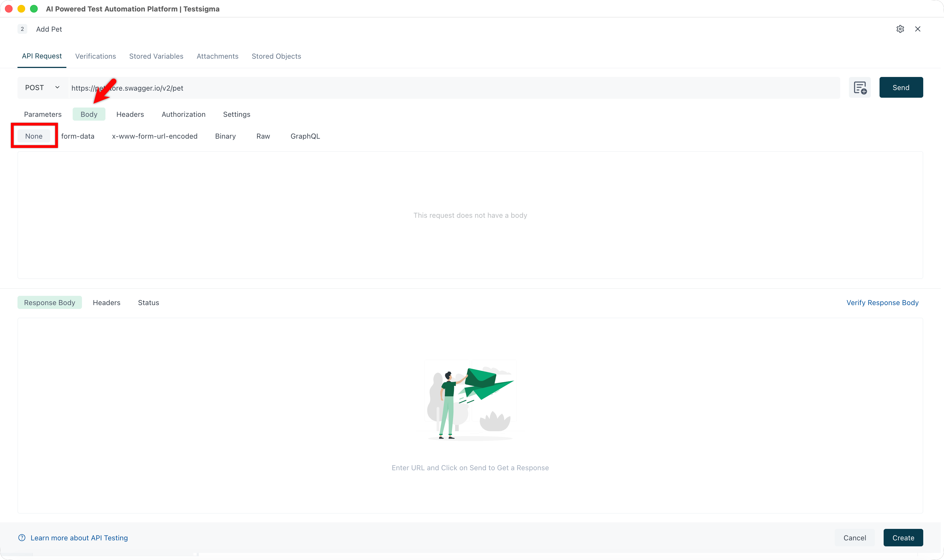Open Verify Response Body link
Image resolution: width=944 pixels, height=560 pixels.
tap(882, 303)
